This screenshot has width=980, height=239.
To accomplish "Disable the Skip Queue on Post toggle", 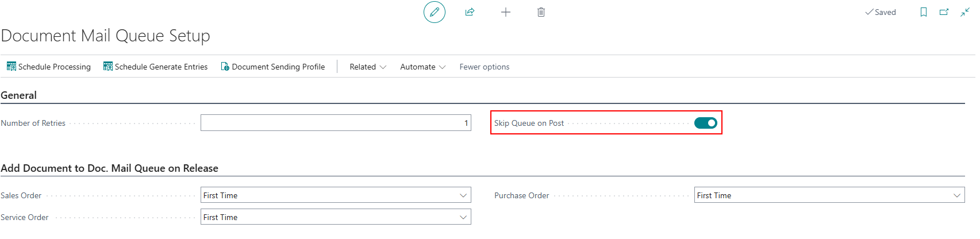I will click(705, 123).
